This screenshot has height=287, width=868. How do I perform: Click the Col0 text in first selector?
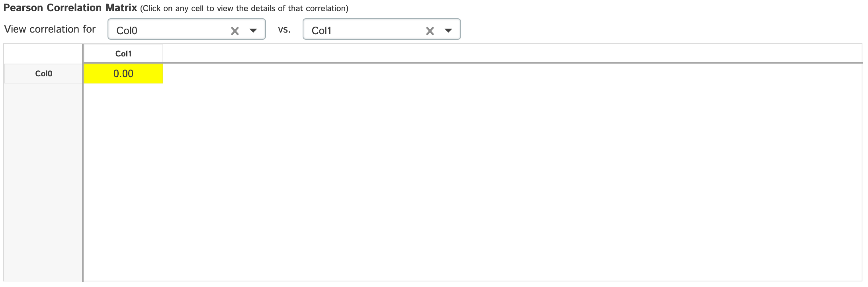click(x=127, y=31)
